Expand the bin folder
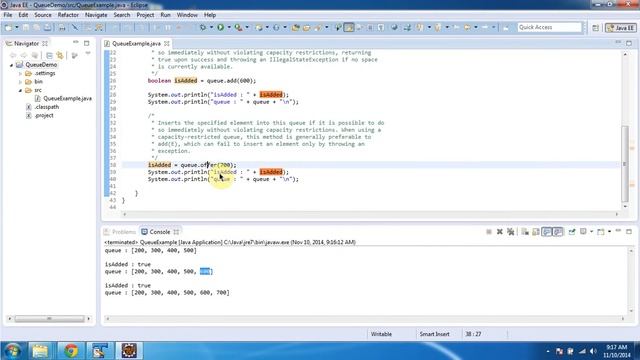 [x=20, y=82]
